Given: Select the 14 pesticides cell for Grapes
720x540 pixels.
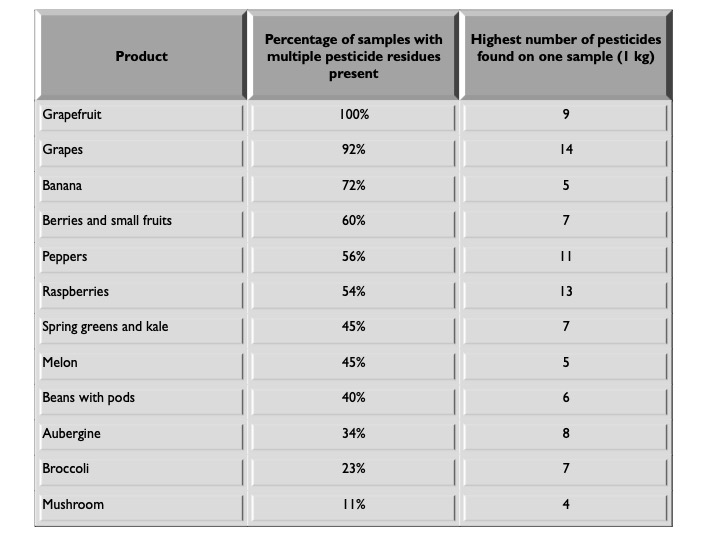Looking at the screenshot, I should point(565,150).
